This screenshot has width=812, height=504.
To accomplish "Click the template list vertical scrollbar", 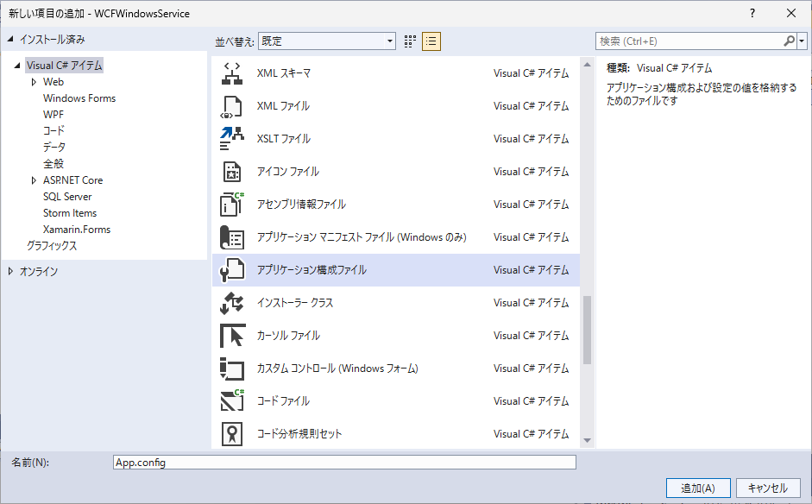I will [x=588, y=328].
